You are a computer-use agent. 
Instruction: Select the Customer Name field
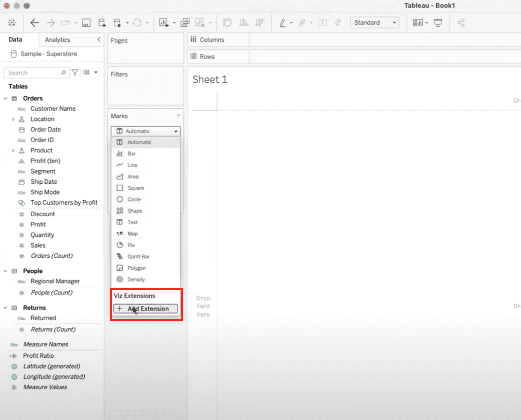[53, 109]
